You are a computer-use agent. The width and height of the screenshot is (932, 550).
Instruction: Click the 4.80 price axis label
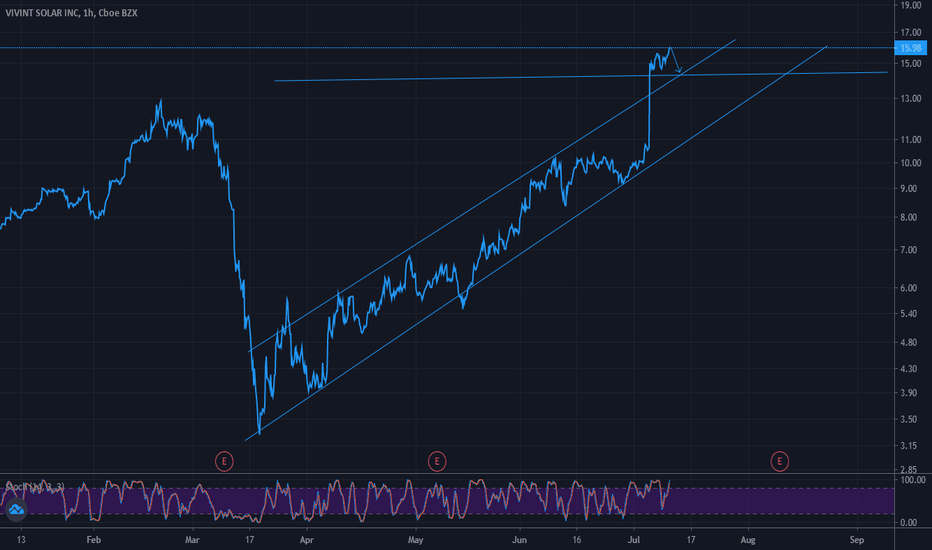coord(909,342)
